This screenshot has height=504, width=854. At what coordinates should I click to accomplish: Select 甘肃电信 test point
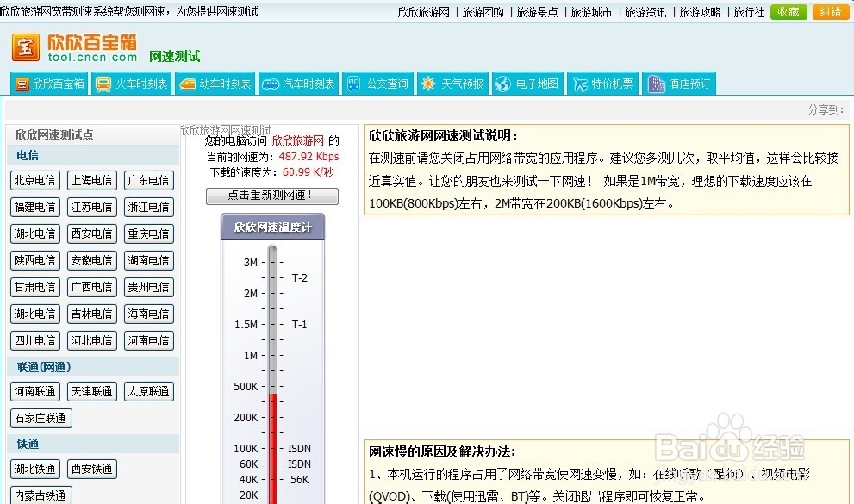34,287
